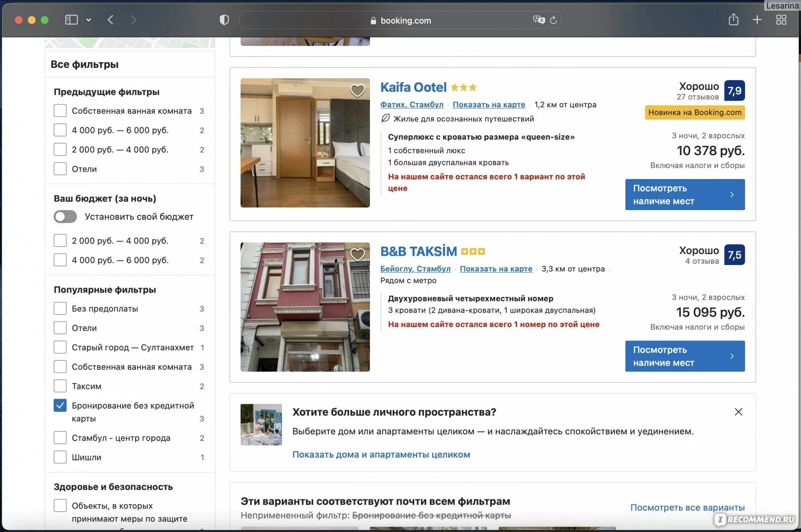The image size is (801, 532).
Task: Click 4 отзыва review count
Action: 702,261
